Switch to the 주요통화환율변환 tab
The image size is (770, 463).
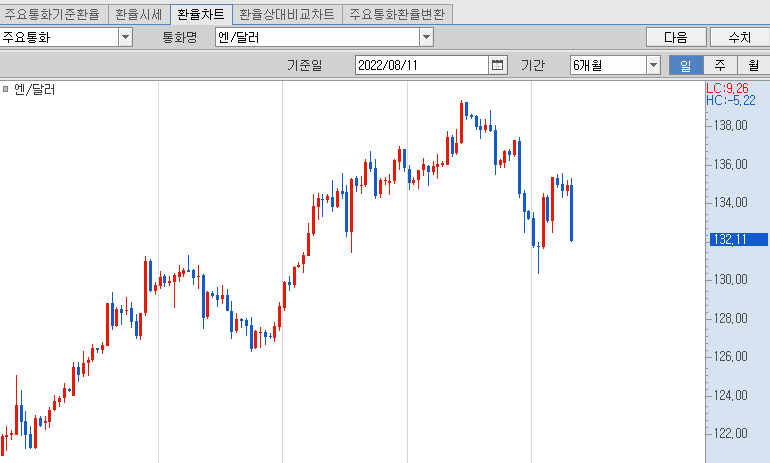coord(397,14)
